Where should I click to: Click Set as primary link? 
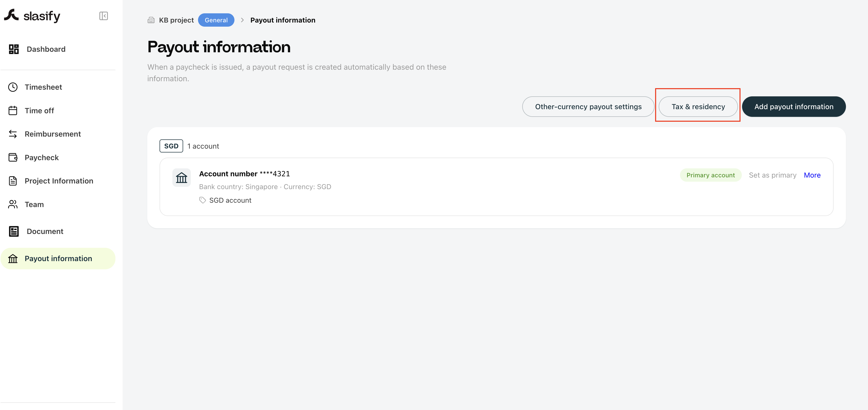pos(772,175)
